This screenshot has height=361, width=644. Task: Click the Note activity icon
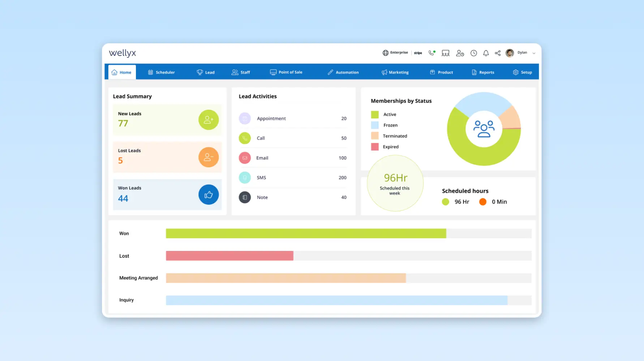coord(245,197)
